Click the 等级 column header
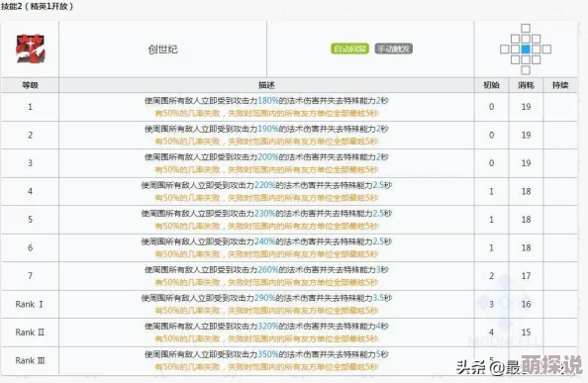Viewport: 588px width, 383px height. tap(30, 85)
